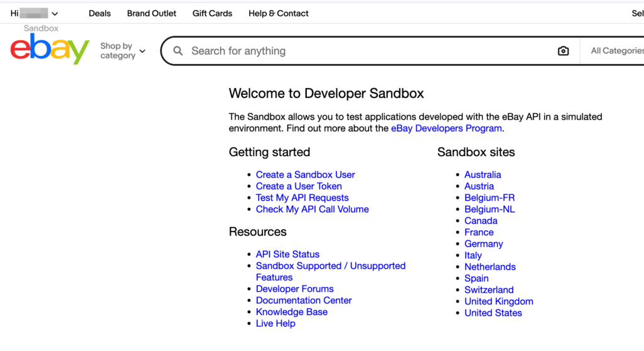Screen dimensions: 644x351
Task: Open the eBay Developers Program link
Action: tap(447, 129)
